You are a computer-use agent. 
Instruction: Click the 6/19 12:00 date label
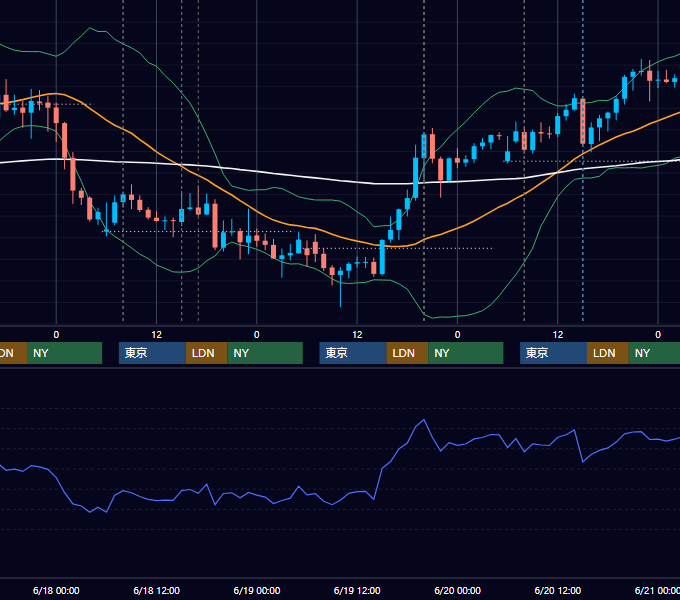[x=357, y=590]
